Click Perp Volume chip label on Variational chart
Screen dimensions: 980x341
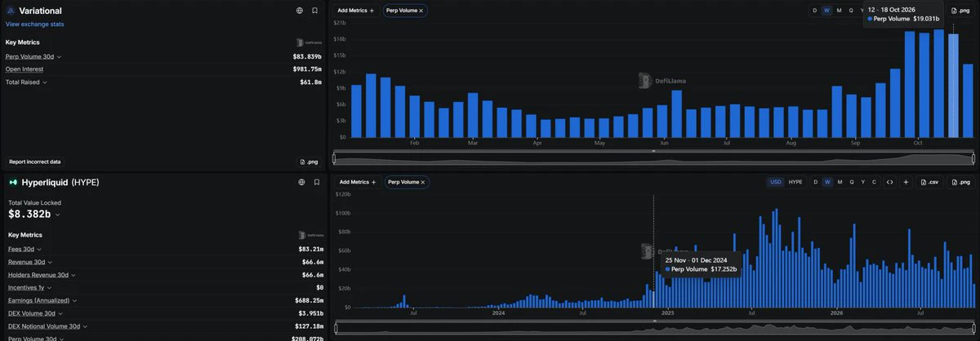400,11
